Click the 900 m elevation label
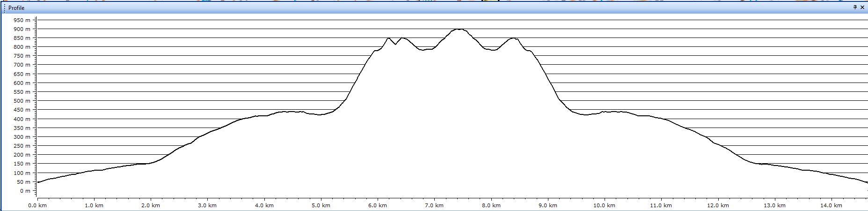 tap(22, 29)
